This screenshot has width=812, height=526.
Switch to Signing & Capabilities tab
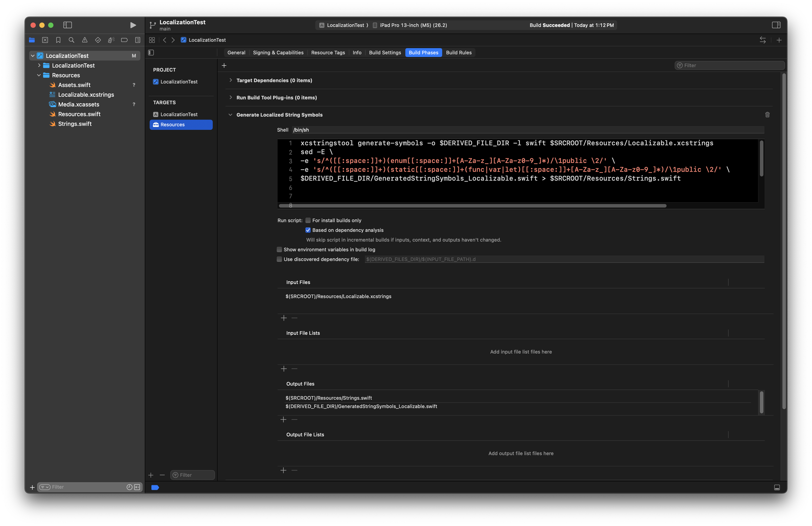tap(278, 53)
